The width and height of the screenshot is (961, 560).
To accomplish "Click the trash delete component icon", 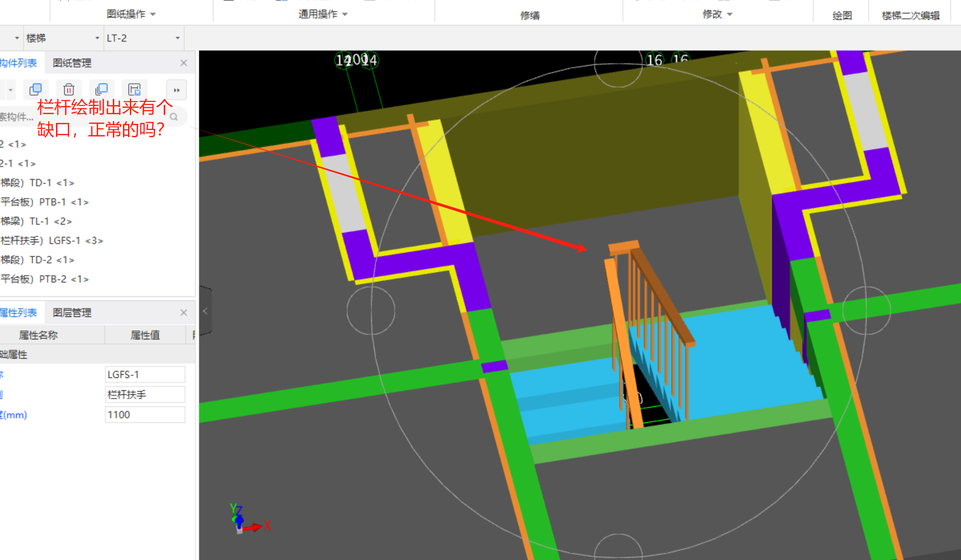I will [68, 89].
